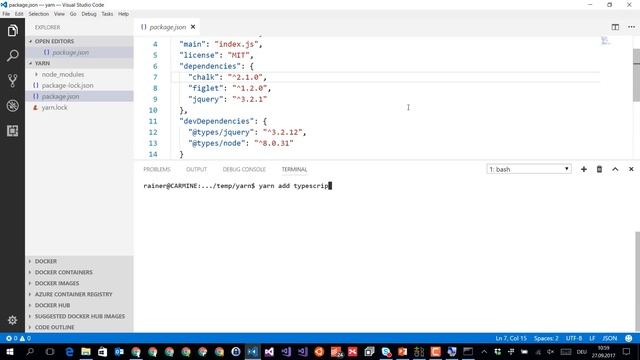This screenshot has width=640, height=360.
Task: Collapse the Open Editors section
Action: coord(79,41)
